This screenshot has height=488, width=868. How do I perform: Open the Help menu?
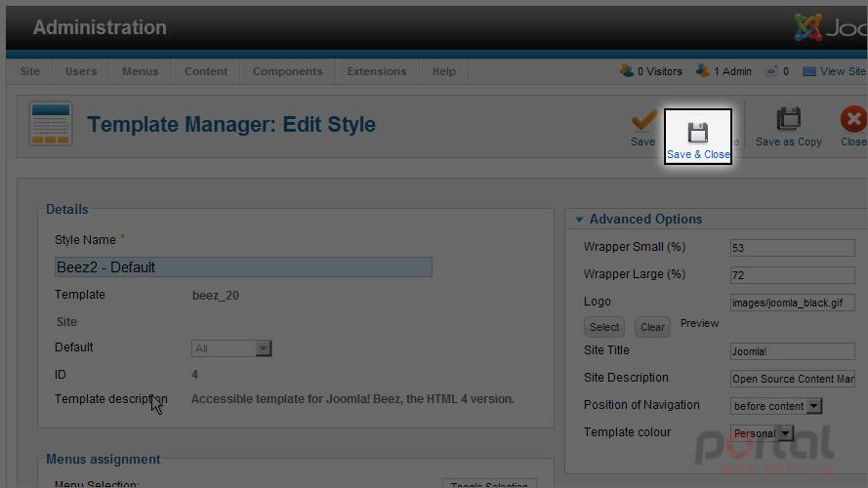click(x=444, y=71)
